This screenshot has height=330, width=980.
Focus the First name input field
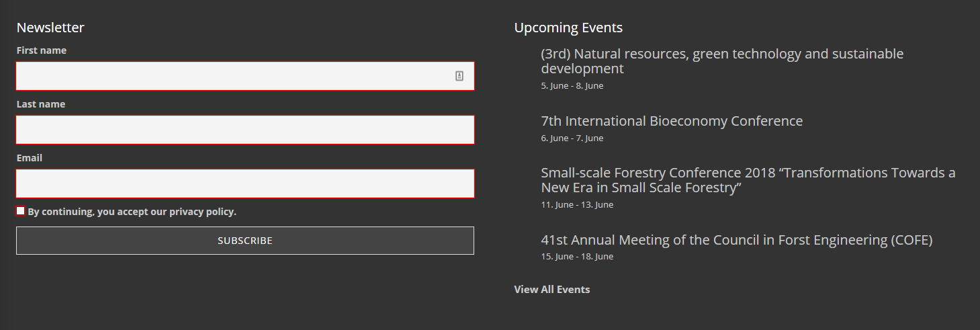click(245, 76)
